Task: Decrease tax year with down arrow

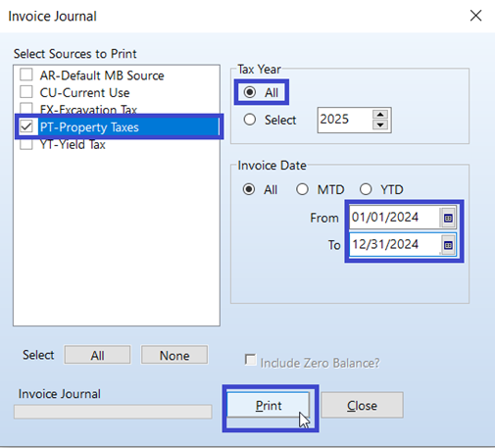Action: click(380, 124)
